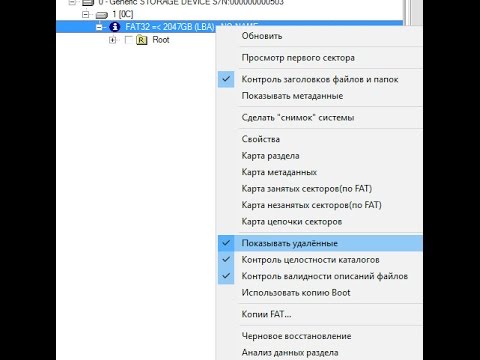This screenshot has height=360, width=480.
Task: Choose Обновить from the context menu
Action: pyautogui.click(x=320, y=36)
